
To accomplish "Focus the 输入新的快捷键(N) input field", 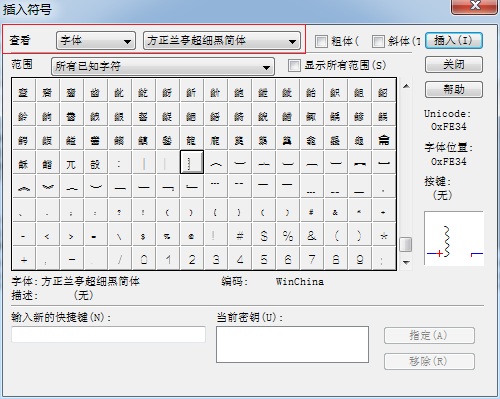I will click(x=109, y=334).
